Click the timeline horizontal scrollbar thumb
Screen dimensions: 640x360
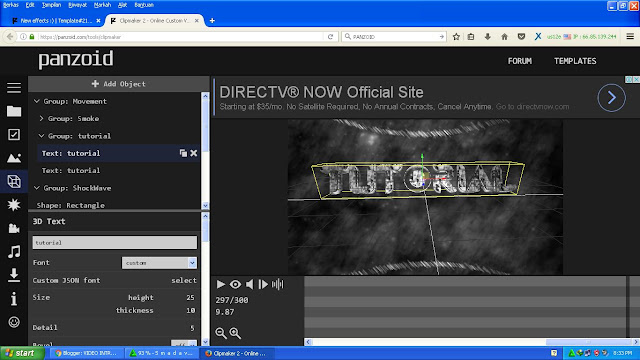point(589,342)
